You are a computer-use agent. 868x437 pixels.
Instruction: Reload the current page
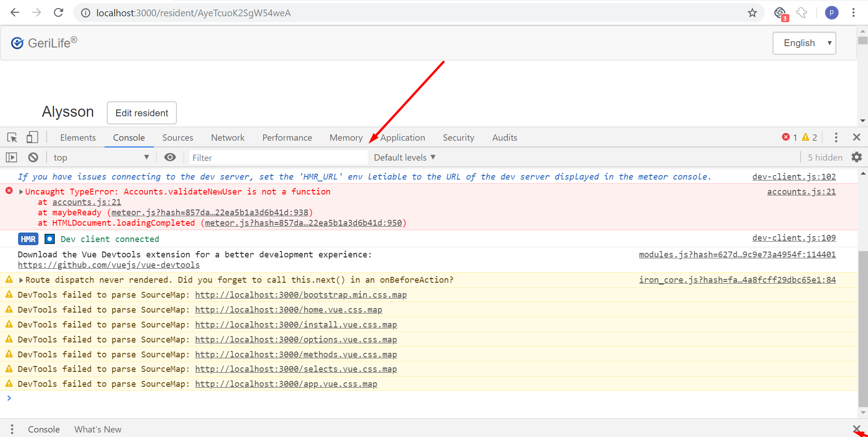coord(58,12)
